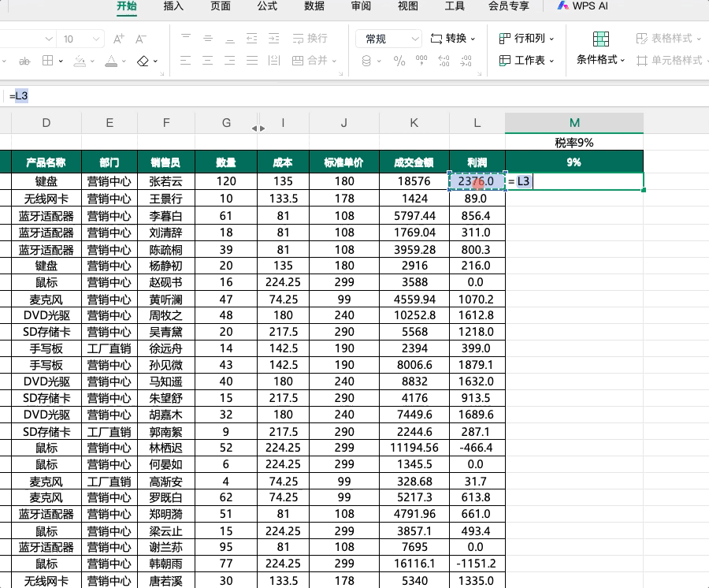Open the 会员专享 tab

click(x=509, y=6)
